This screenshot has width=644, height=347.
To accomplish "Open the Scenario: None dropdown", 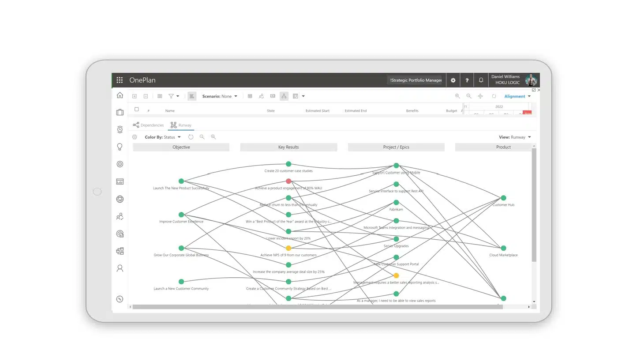I will tap(220, 96).
